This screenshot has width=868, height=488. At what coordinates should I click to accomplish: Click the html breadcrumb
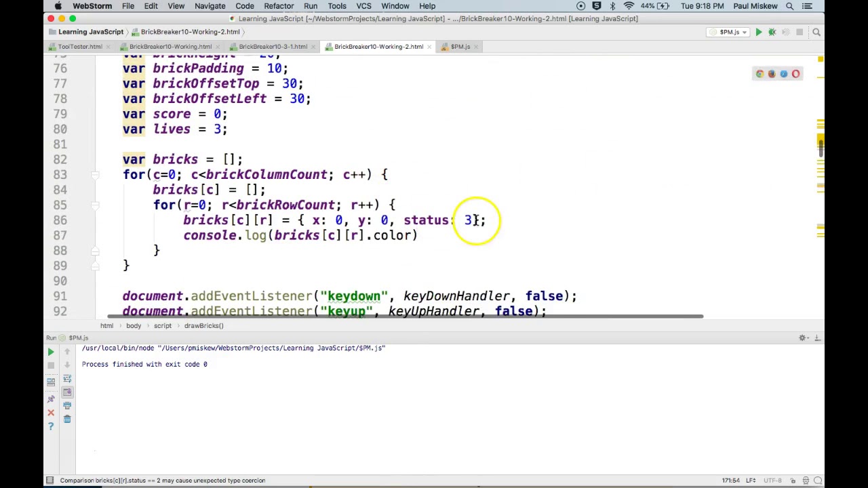point(107,326)
